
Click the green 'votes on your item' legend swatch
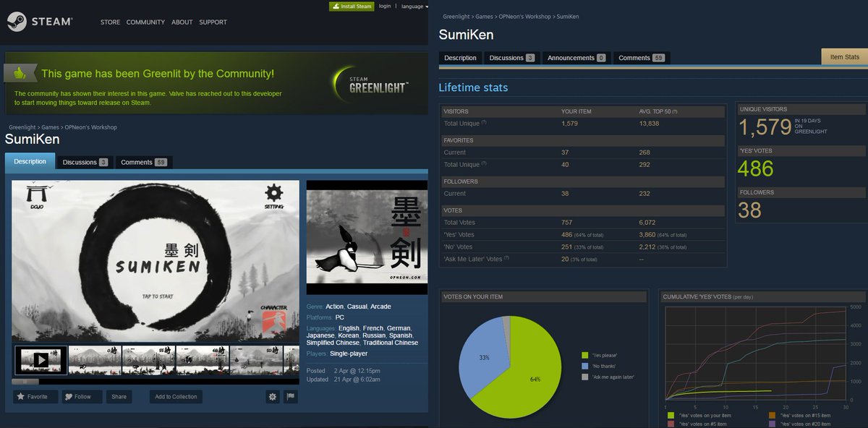coord(671,415)
